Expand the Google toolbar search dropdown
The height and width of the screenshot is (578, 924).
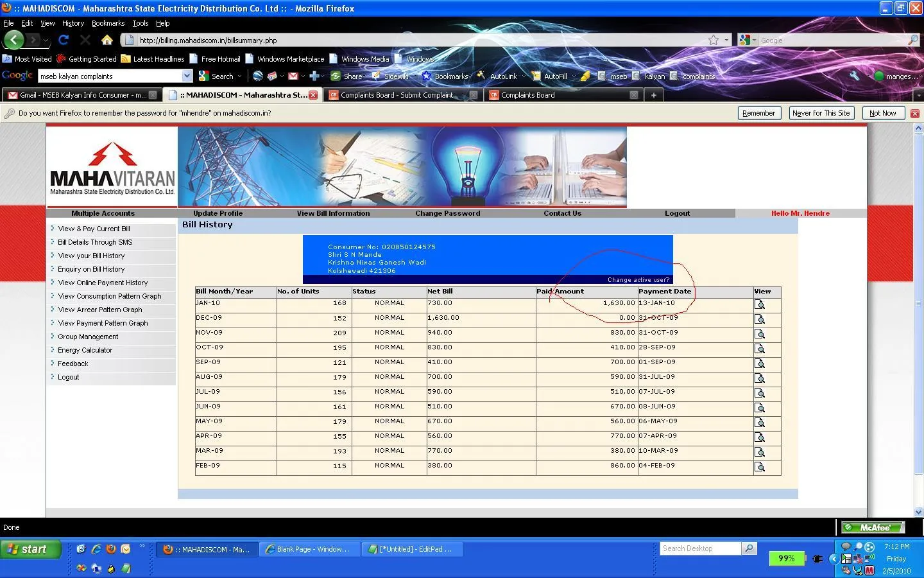point(187,76)
